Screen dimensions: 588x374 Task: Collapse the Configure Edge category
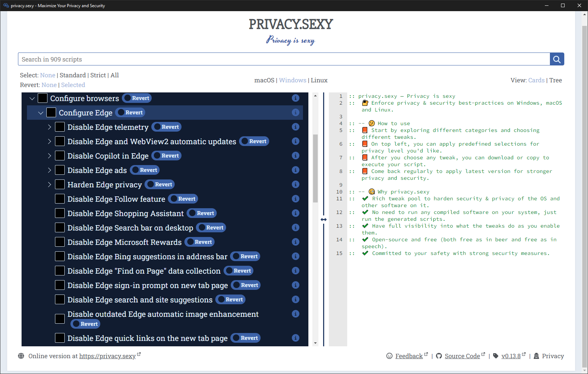click(41, 113)
